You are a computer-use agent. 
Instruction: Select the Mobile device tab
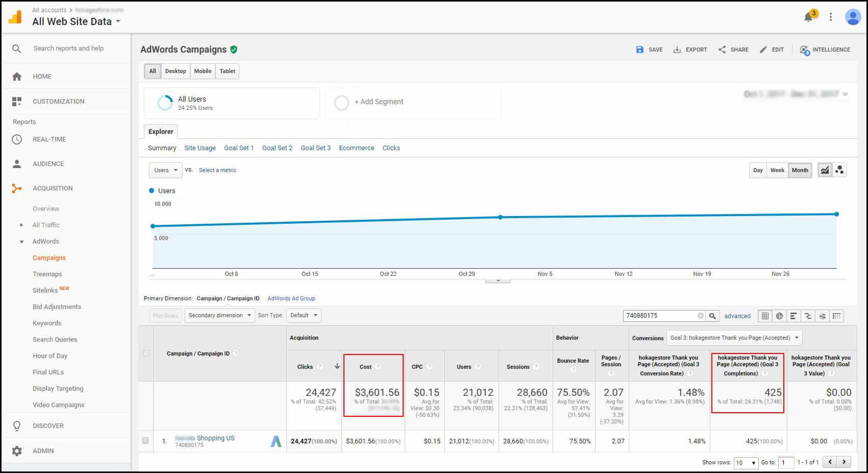(203, 71)
